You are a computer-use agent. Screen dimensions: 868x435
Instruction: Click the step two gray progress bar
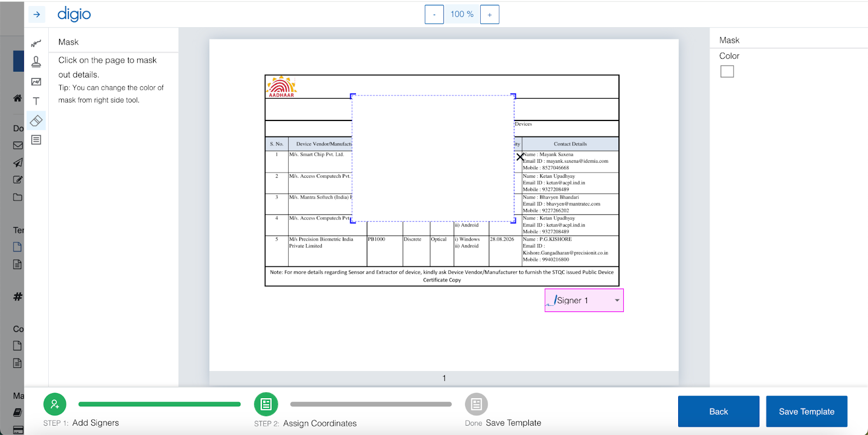pos(371,404)
